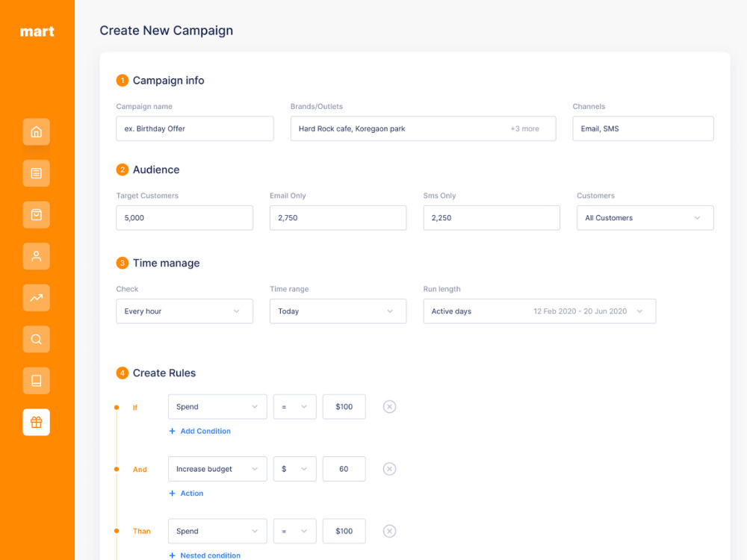Click the mart logo
This screenshot has width=747, height=560.
pos(37,31)
